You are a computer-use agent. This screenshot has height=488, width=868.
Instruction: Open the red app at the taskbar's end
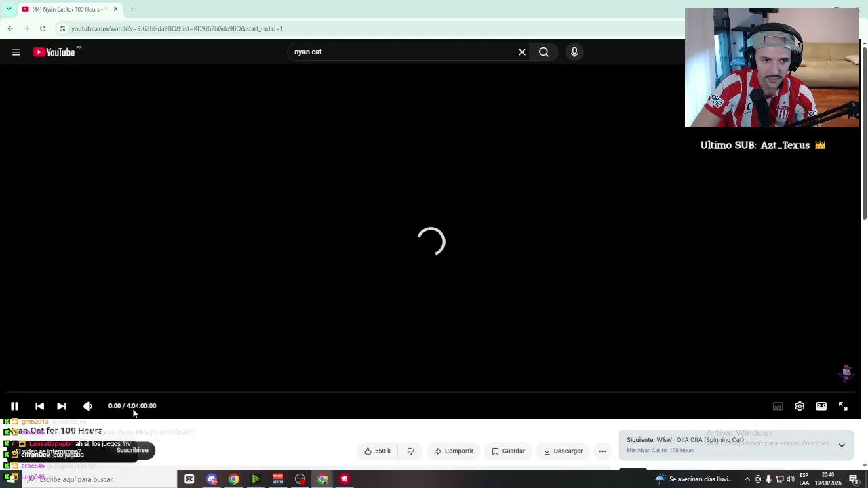(x=344, y=479)
